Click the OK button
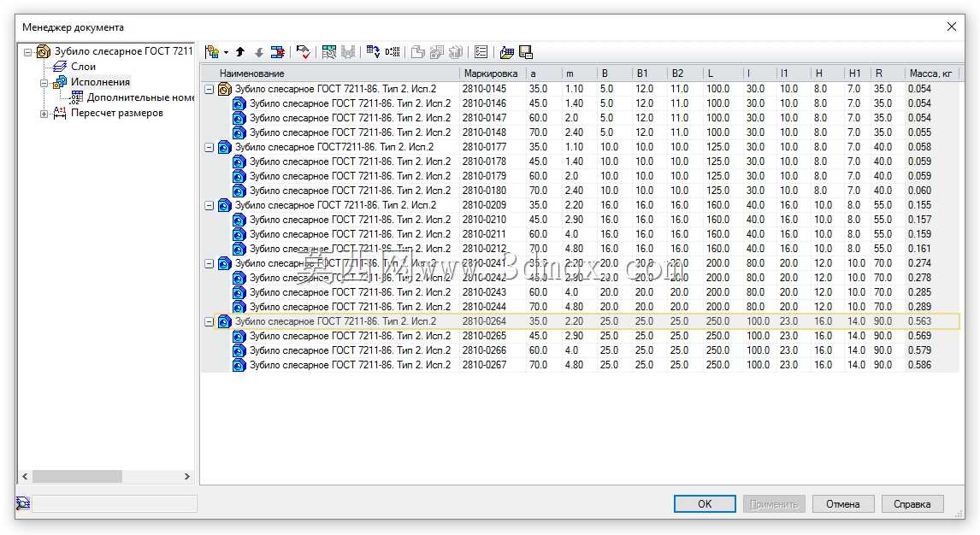This screenshot has width=980, height=535. (705, 503)
